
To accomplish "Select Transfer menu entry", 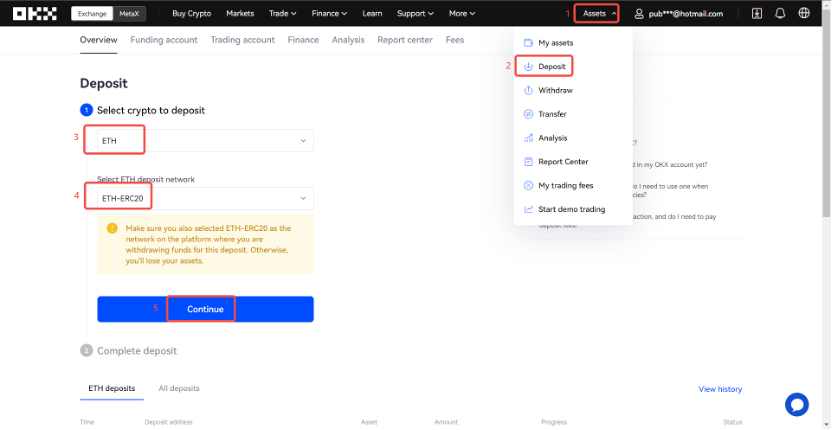I will (x=573, y=114).
